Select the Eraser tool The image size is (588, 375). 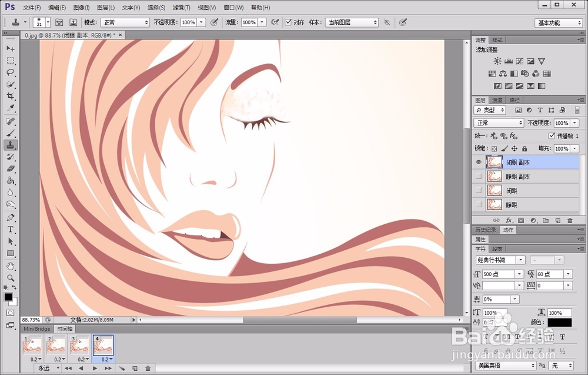pyautogui.click(x=11, y=168)
